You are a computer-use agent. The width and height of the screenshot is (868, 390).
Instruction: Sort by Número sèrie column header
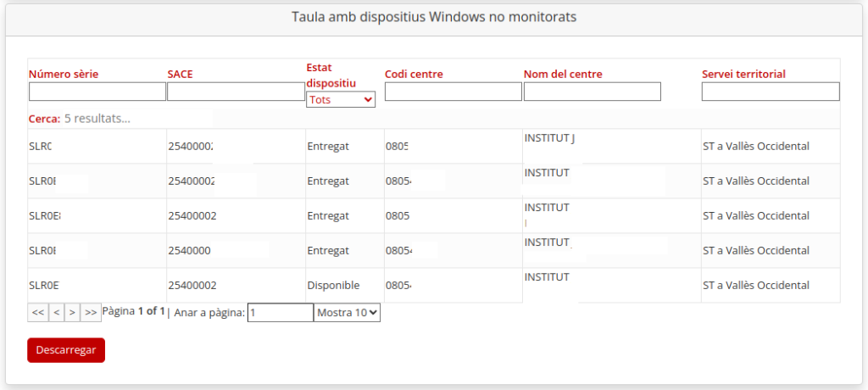[64, 74]
